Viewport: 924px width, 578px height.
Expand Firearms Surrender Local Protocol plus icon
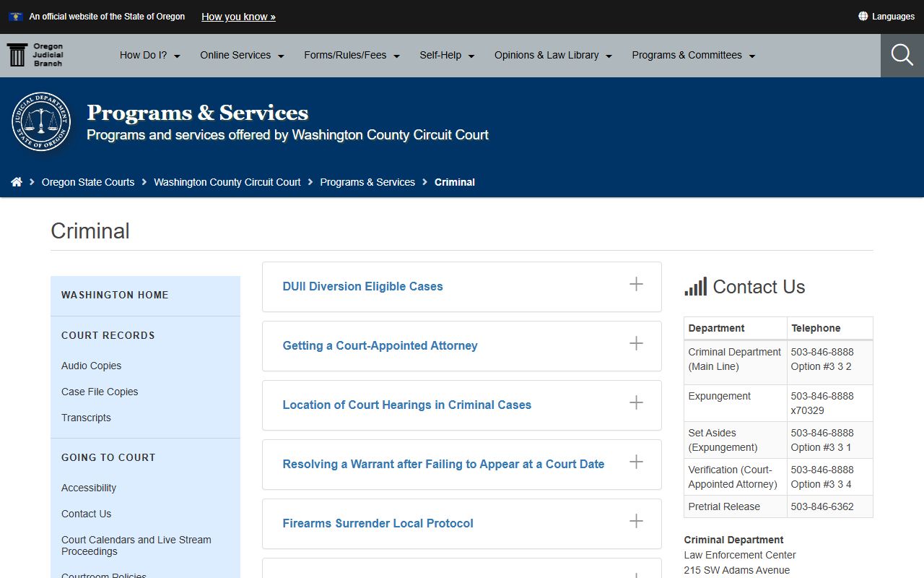[636, 521]
